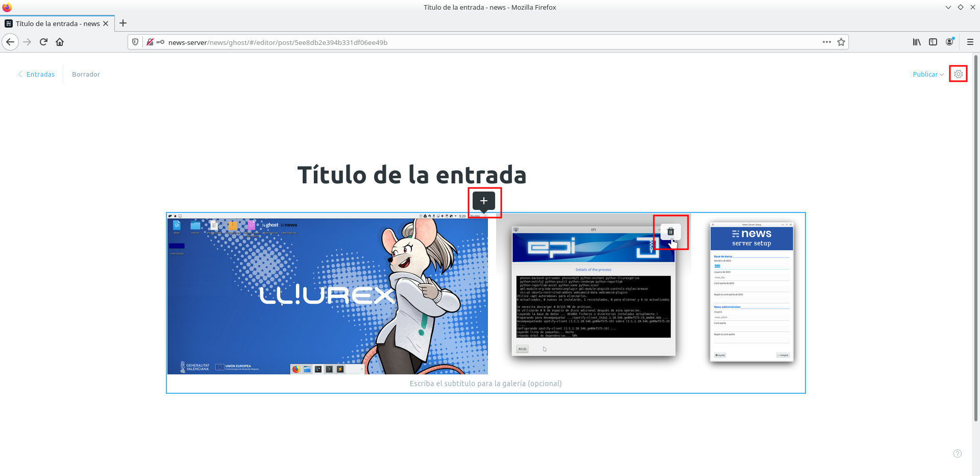
Task: Delete gallery image with trash icon
Action: [670, 232]
